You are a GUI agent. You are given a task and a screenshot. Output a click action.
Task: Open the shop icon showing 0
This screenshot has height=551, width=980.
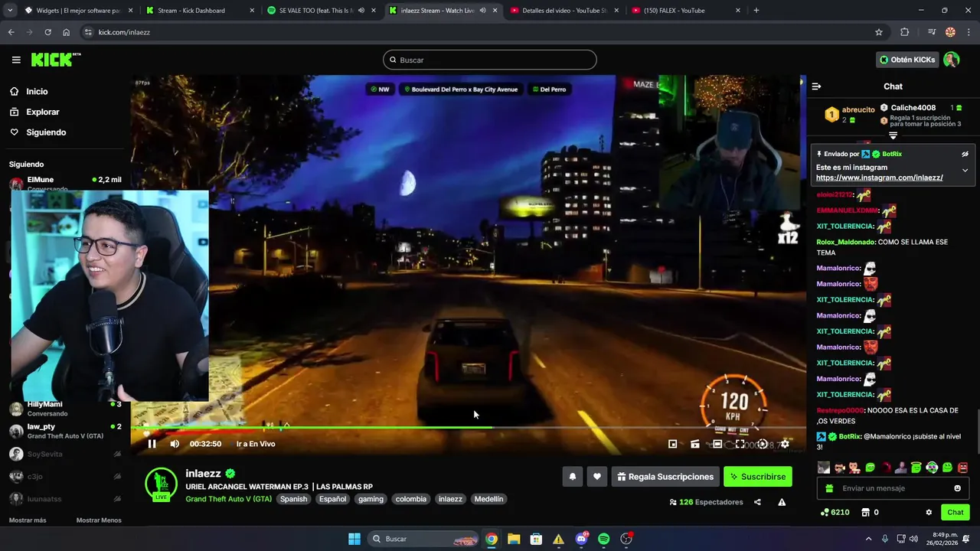871,512
